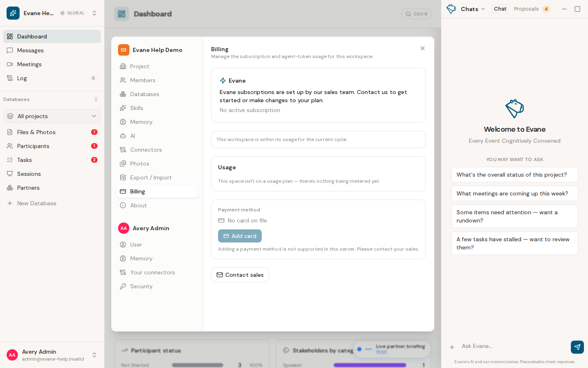The width and height of the screenshot is (588, 368).
Task: Click the chat attachment plus icon
Action: click(452, 347)
